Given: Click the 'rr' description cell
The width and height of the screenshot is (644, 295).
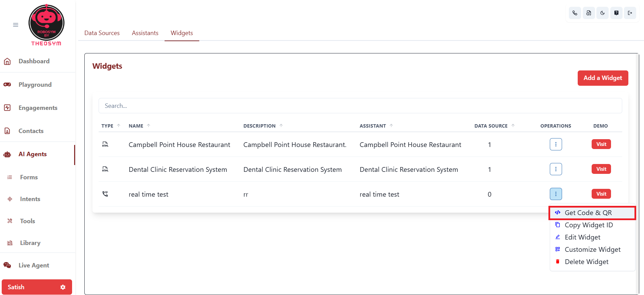Looking at the screenshot, I should [x=246, y=195].
